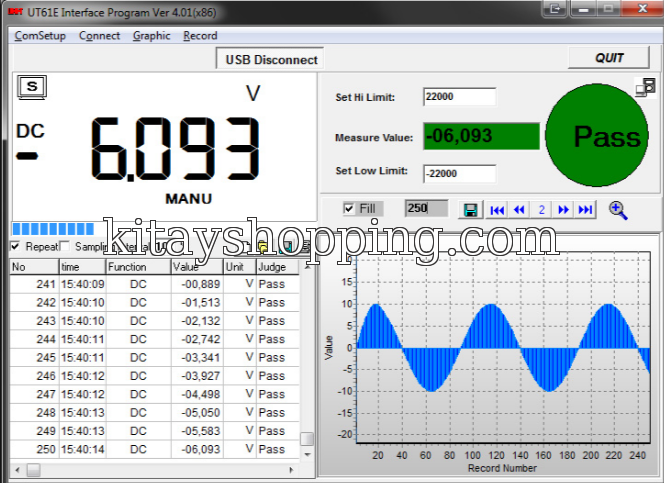Click the 'Value' column header

[x=197, y=267]
